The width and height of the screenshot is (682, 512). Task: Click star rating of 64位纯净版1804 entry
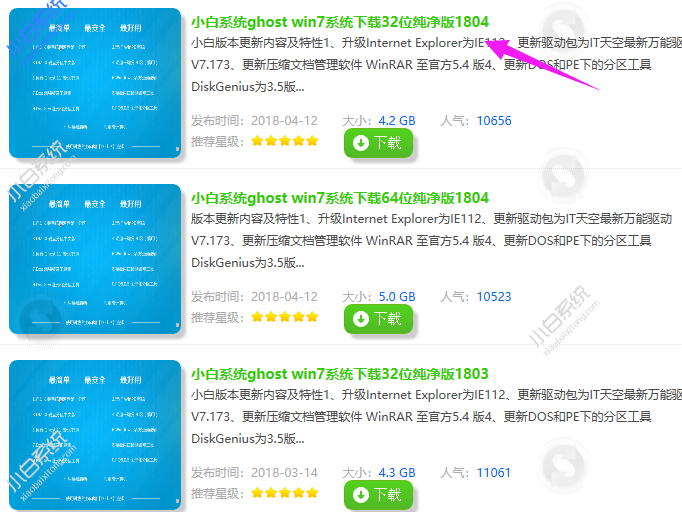[284, 317]
